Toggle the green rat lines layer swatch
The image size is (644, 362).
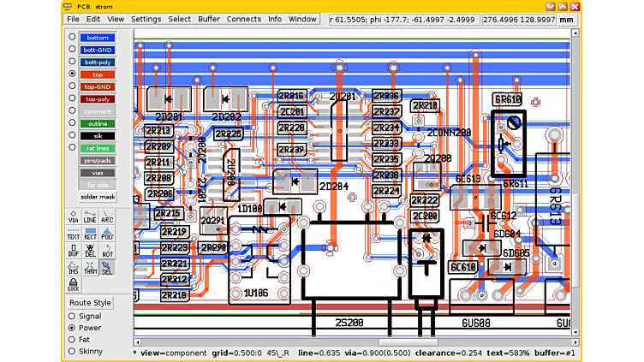tap(98, 148)
